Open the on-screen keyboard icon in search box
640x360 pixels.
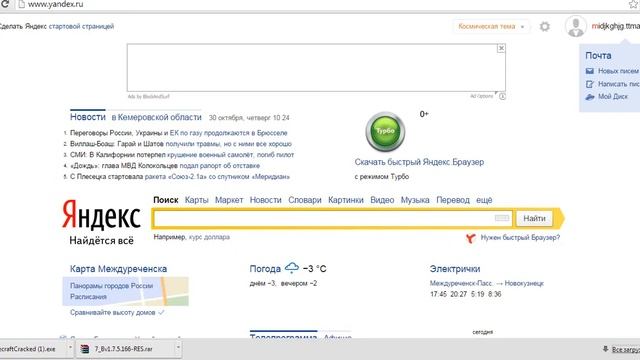coord(502,218)
